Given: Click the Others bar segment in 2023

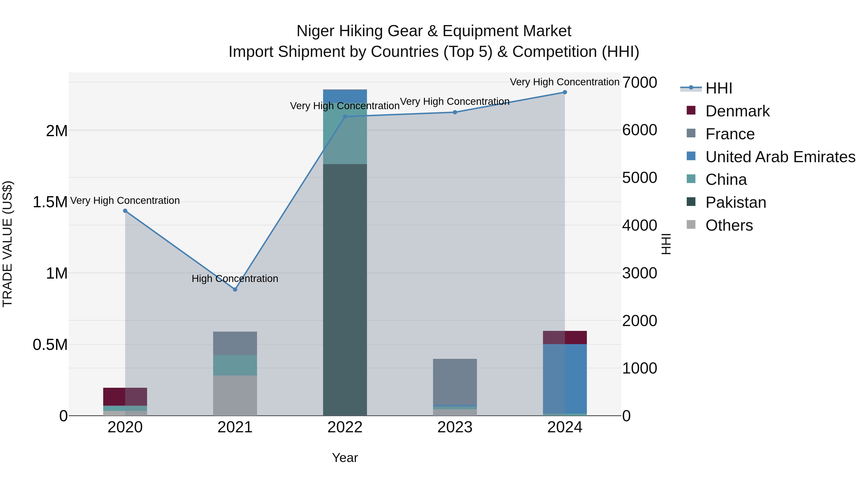Looking at the screenshot, I should coord(455,412).
